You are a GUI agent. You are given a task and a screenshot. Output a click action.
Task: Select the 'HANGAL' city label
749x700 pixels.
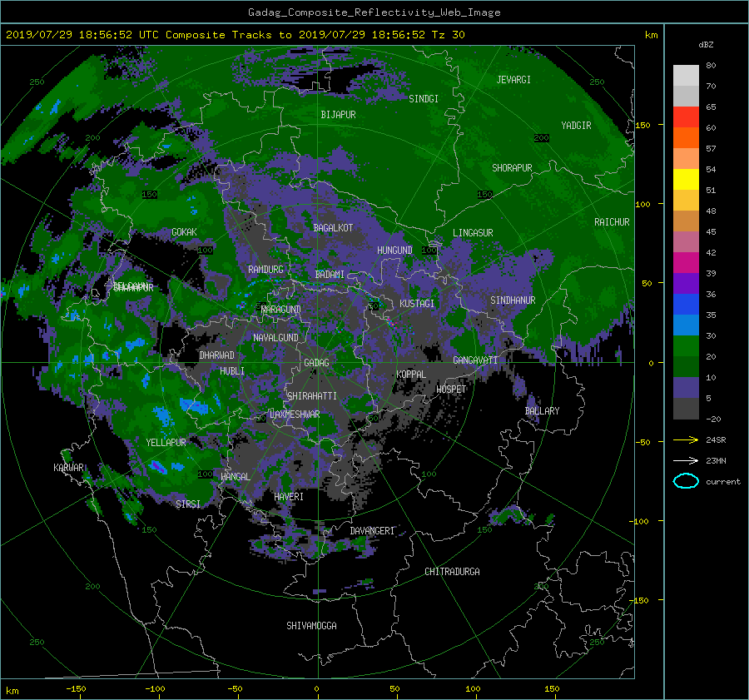pyautogui.click(x=235, y=477)
